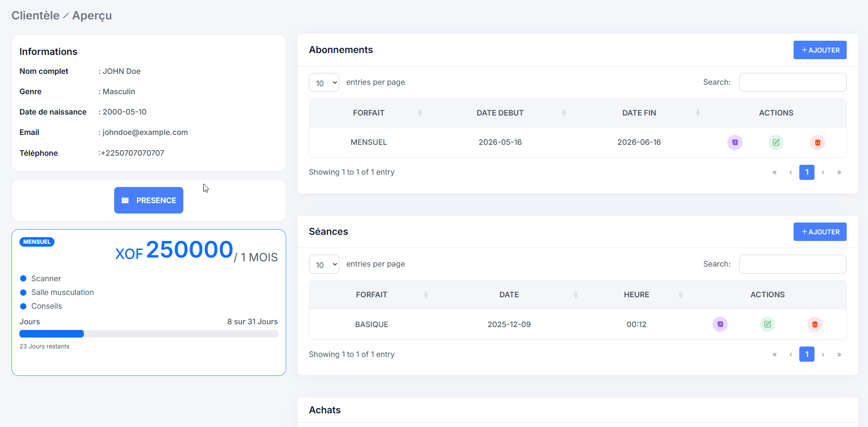
Task: Go to last page in Abonnements pagination
Action: pos(839,172)
